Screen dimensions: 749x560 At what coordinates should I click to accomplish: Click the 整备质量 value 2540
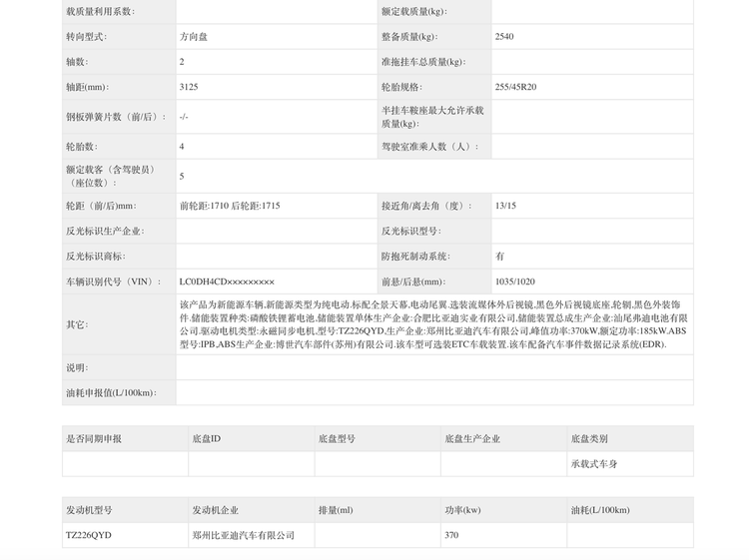click(504, 37)
